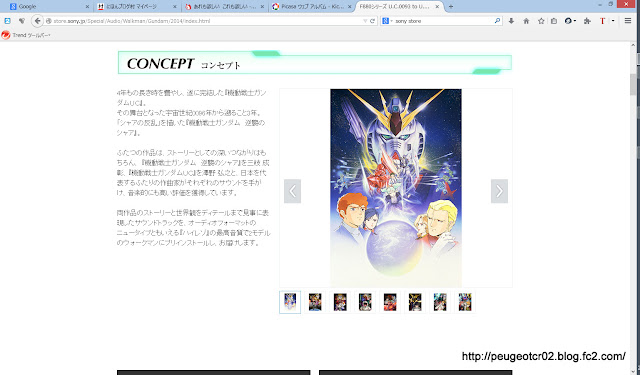
Task: Click the red T toolbar icon
Action: pyautogui.click(x=602, y=21)
